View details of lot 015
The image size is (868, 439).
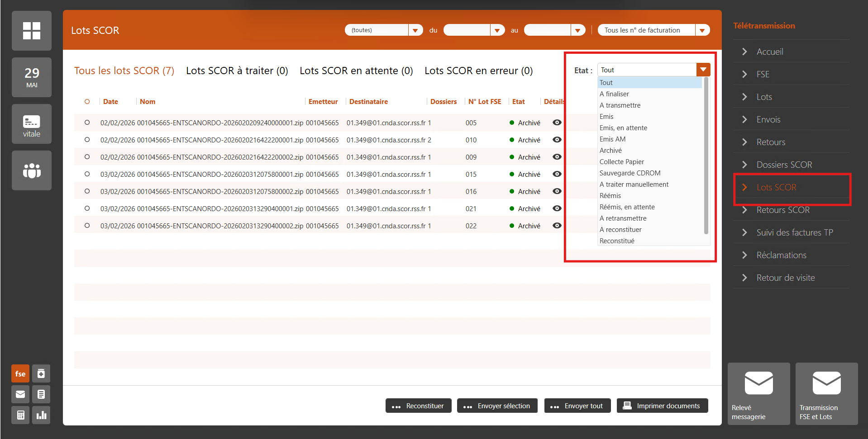tap(557, 174)
